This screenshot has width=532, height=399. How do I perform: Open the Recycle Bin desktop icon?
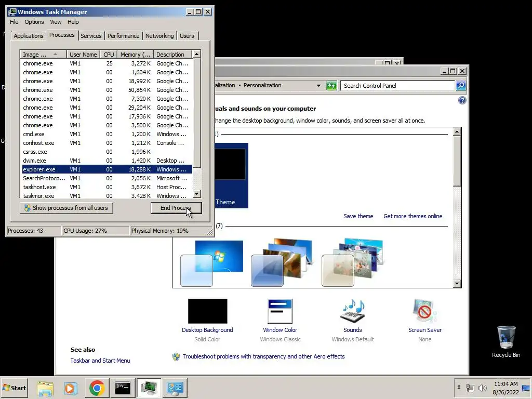506,342
